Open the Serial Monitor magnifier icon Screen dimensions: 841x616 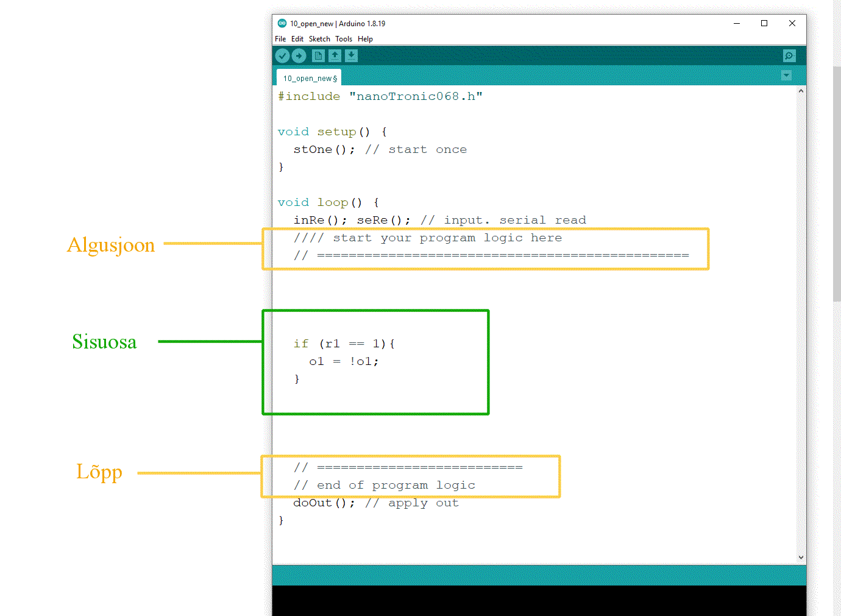coord(789,56)
